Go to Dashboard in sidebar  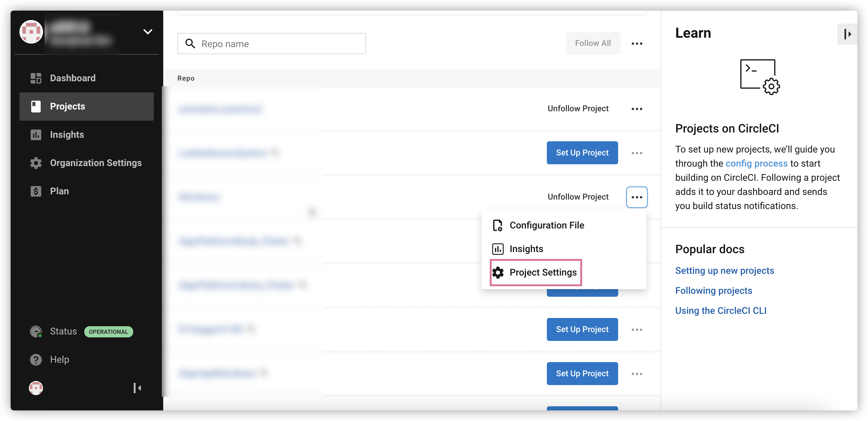click(x=87, y=78)
